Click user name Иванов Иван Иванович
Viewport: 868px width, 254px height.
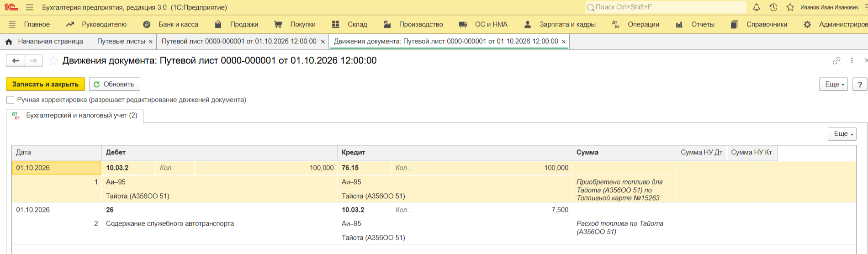[829, 7]
